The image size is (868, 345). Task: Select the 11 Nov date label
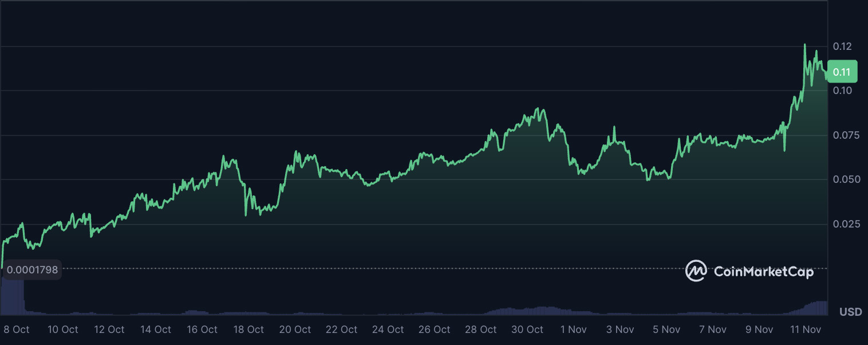click(x=805, y=330)
